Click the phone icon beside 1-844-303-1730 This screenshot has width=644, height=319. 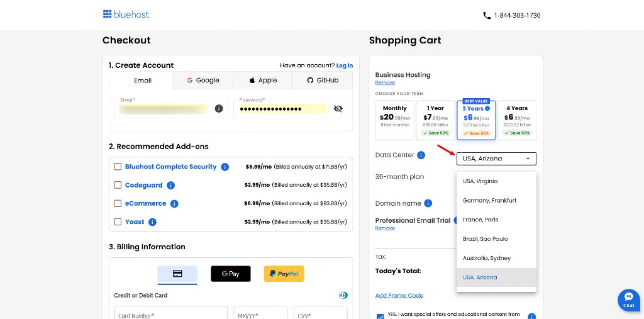pyautogui.click(x=487, y=16)
